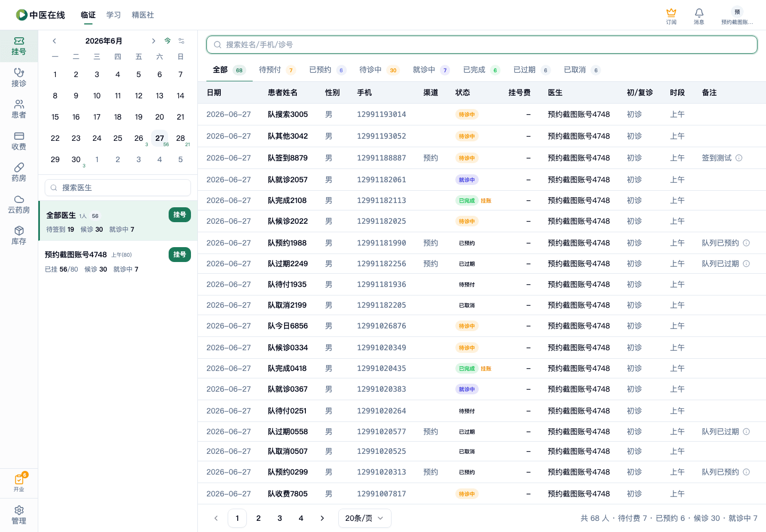
Task: Jump to today with the 今 icon
Action: pos(168,41)
